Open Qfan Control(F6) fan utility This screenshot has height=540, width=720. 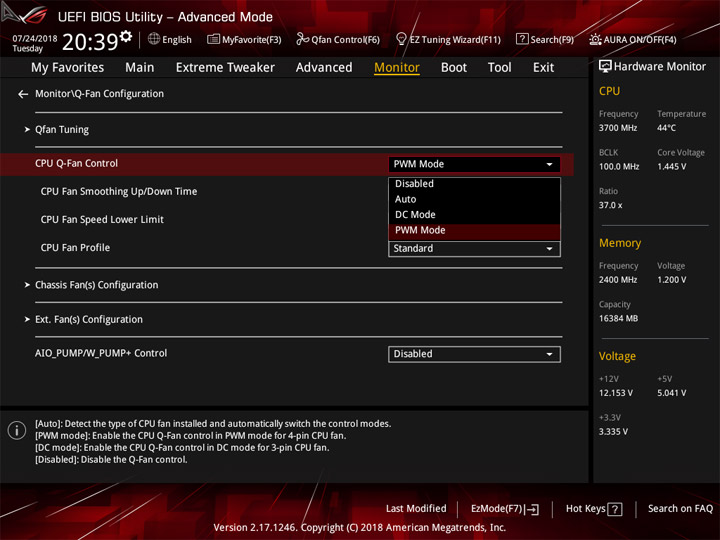pyautogui.click(x=338, y=40)
